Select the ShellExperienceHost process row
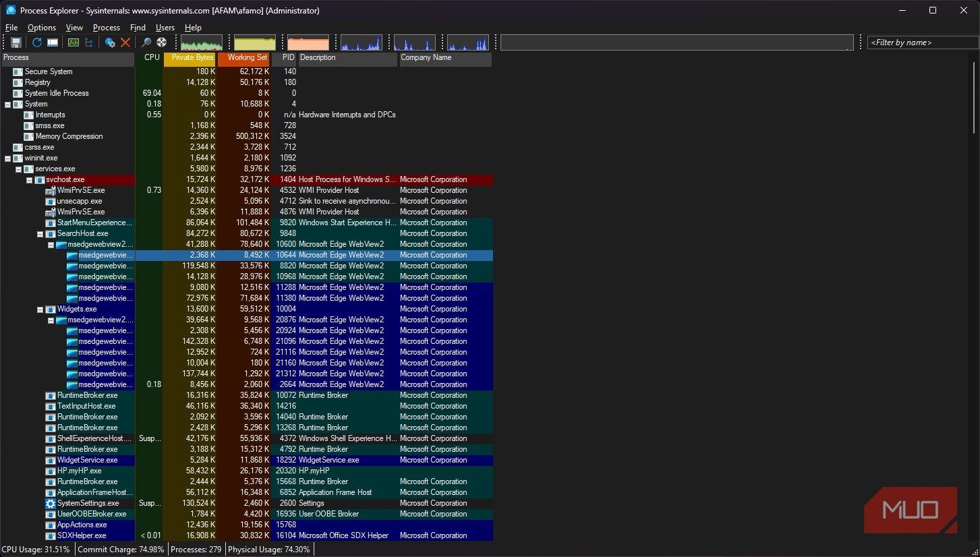This screenshot has width=980, height=557. point(246,438)
